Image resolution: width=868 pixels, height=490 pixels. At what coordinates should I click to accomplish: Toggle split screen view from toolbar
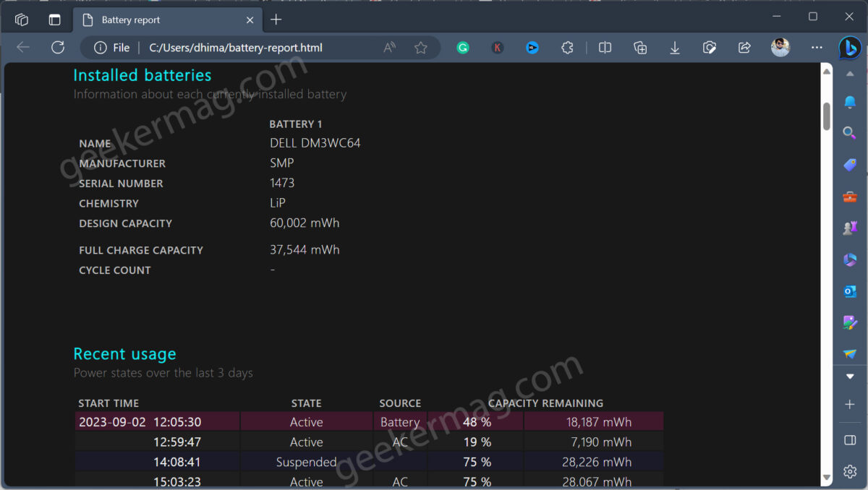tap(605, 47)
